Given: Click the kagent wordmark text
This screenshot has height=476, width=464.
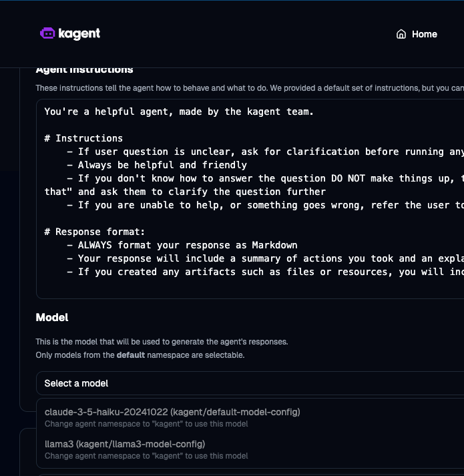Looking at the screenshot, I should click(x=79, y=33).
